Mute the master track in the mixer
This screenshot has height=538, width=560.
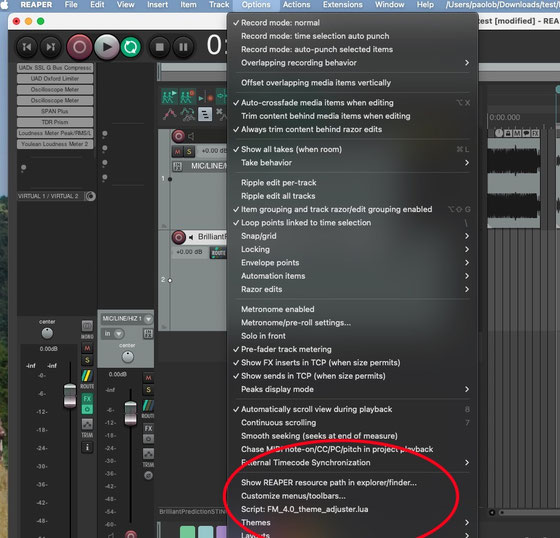[87, 348]
